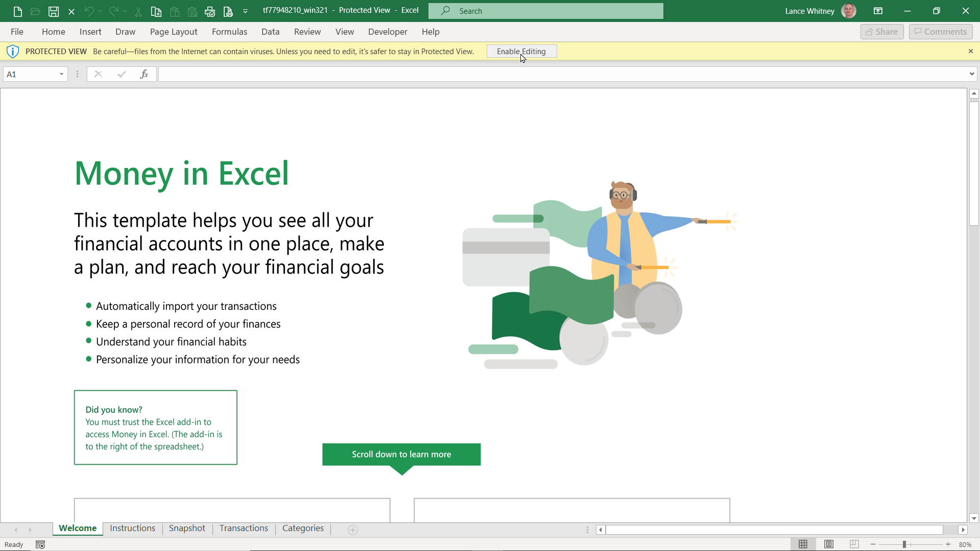
Task: Open the Home ribbon tab
Action: tap(54, 32)
